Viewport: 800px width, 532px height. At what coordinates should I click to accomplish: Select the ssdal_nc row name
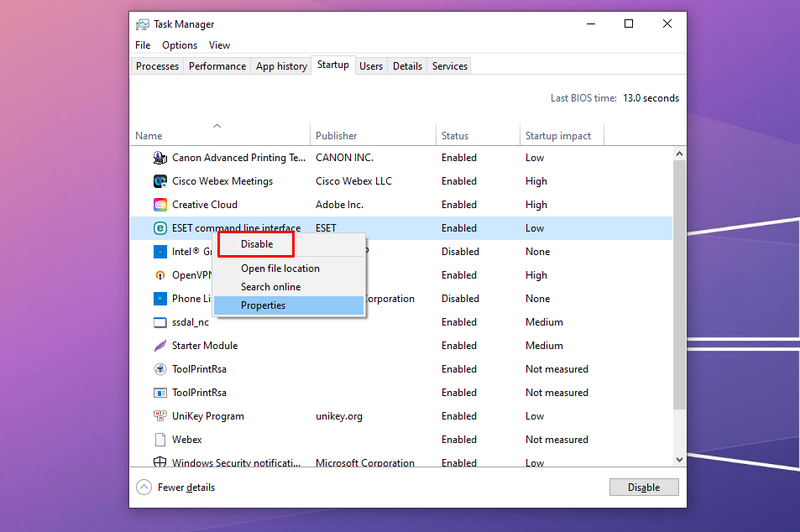tap(190, 322)
